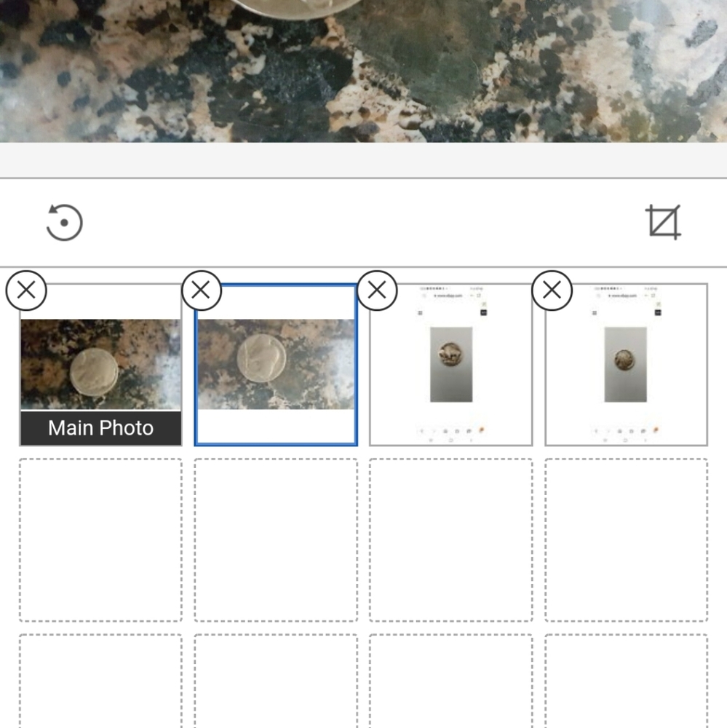Rotate the selected photo

[x=64, y=222]
